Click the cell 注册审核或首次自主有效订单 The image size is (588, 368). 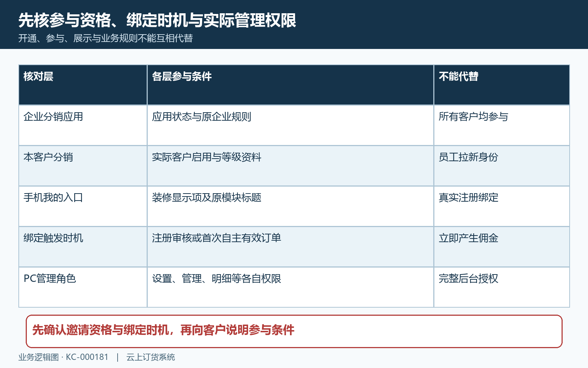click(x=290, y=247)
